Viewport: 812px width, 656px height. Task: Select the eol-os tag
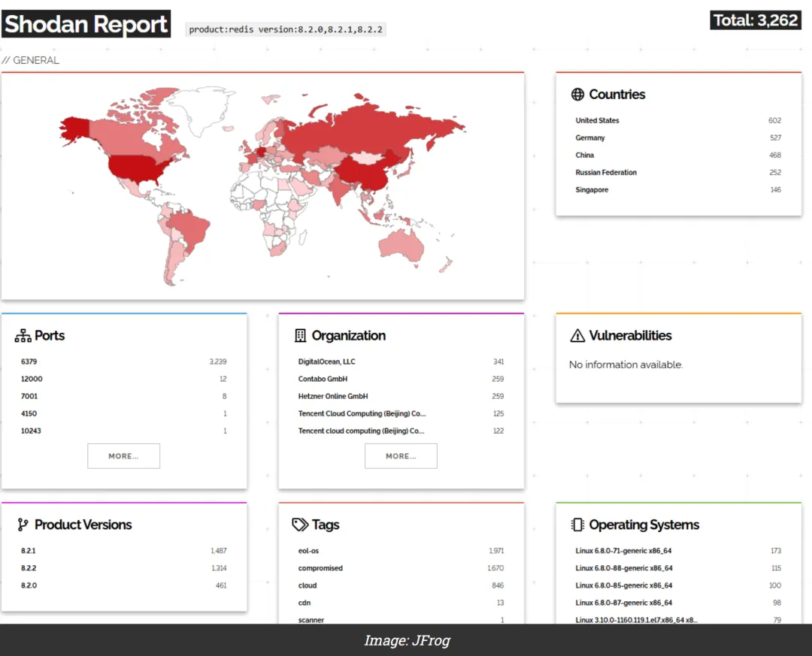click(x=401, y=550)
